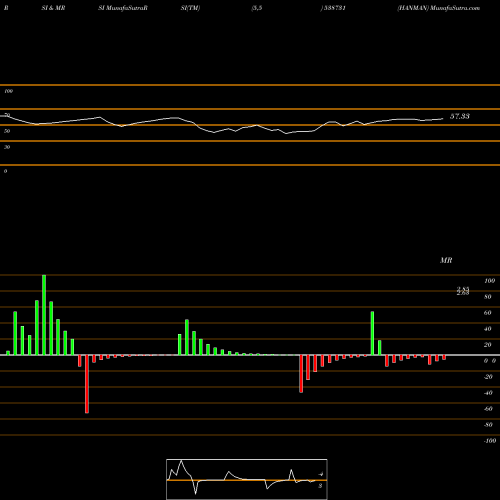Viewport: 500px width, 500px height.
Task: Click the MR axis label 40
Action: (x=488, y=329)
